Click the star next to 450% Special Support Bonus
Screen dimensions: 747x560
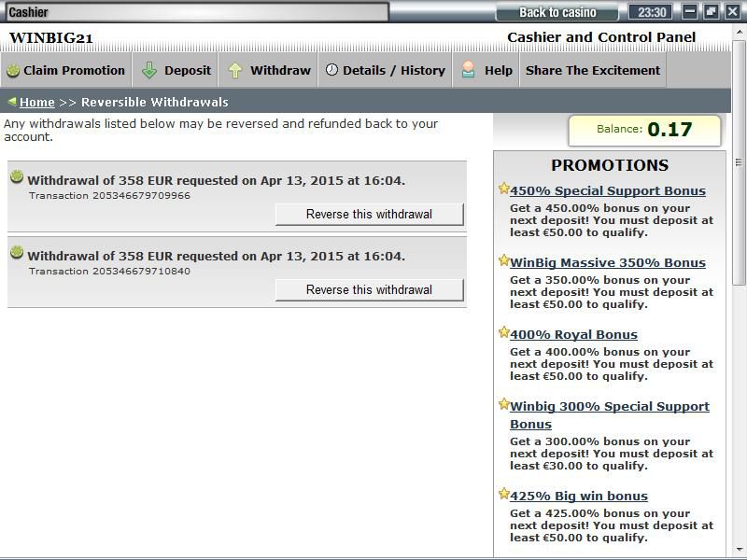(503, 189)
